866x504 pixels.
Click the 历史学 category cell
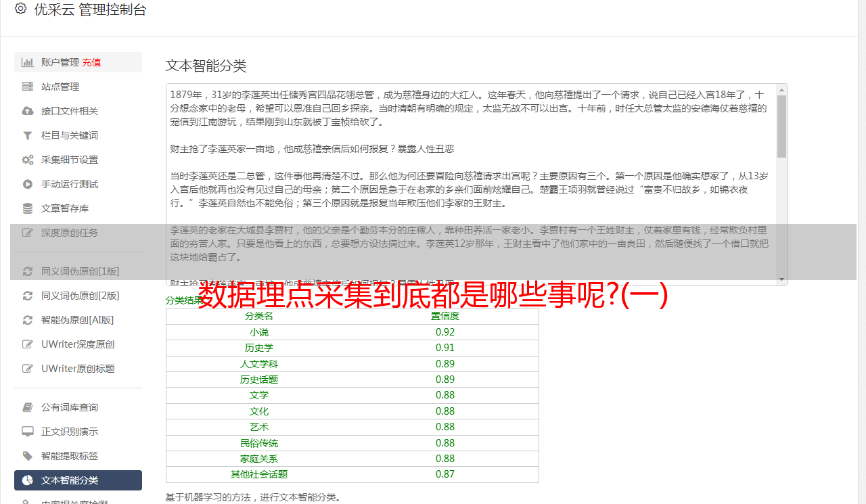[259, 348]
